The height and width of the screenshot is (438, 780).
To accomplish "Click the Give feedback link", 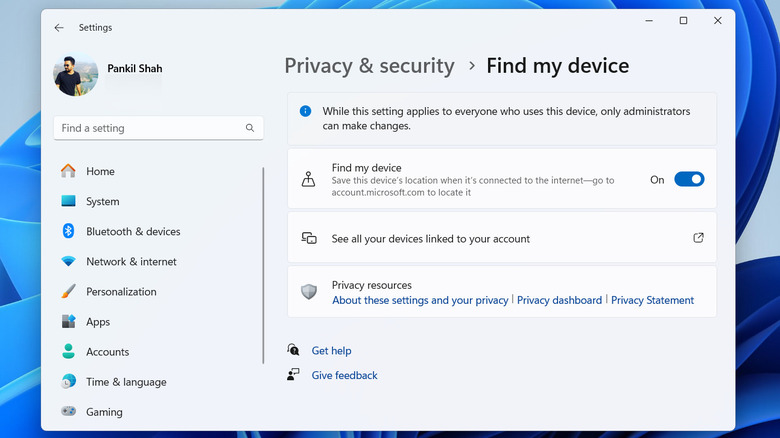I will point(344,376).
